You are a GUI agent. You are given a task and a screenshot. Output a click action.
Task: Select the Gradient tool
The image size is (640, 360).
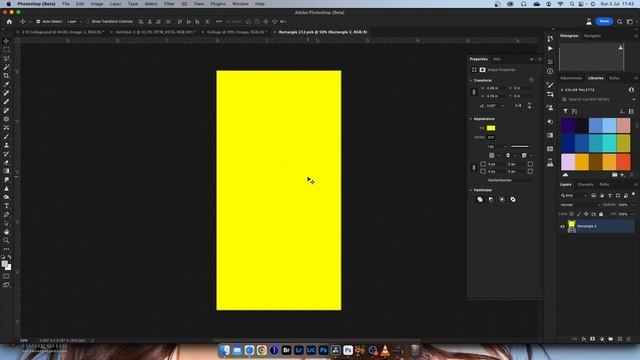[6, 171]
